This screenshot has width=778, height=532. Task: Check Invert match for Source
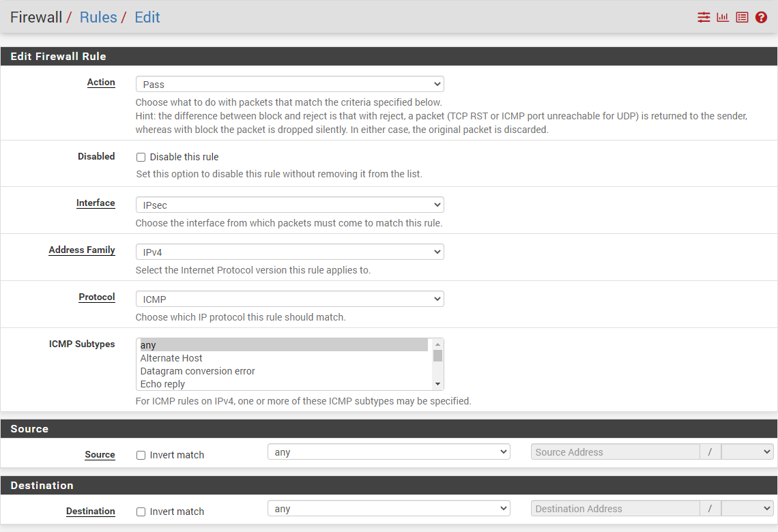tap(141, 456)
